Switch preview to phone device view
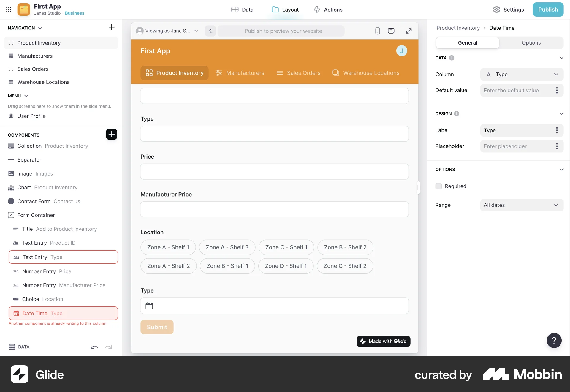This screenshot has width=570, height=392. [377, 31]
